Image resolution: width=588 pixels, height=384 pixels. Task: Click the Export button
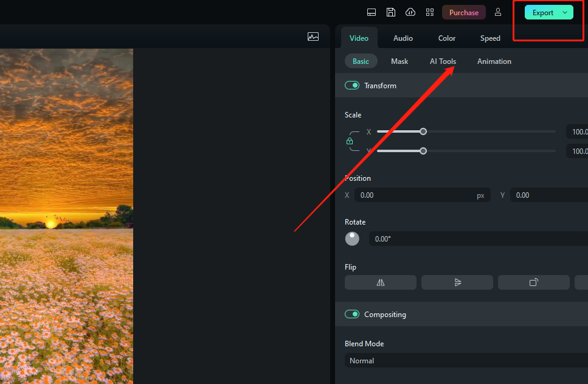pos(542,12)
